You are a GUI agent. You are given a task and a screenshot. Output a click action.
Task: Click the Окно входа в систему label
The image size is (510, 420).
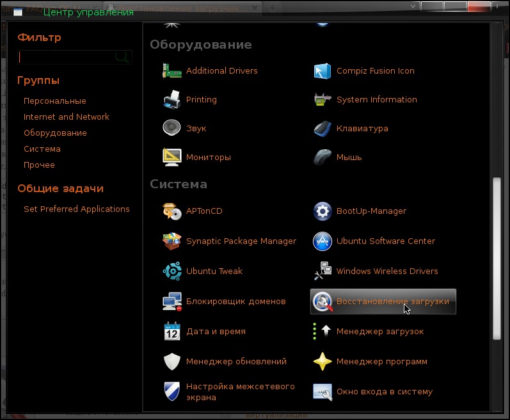coord(385,391)
